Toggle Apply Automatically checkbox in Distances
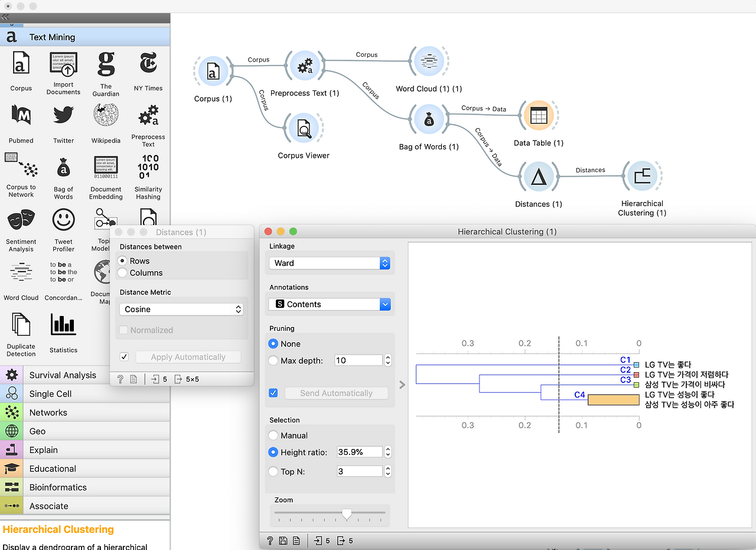 124,357
